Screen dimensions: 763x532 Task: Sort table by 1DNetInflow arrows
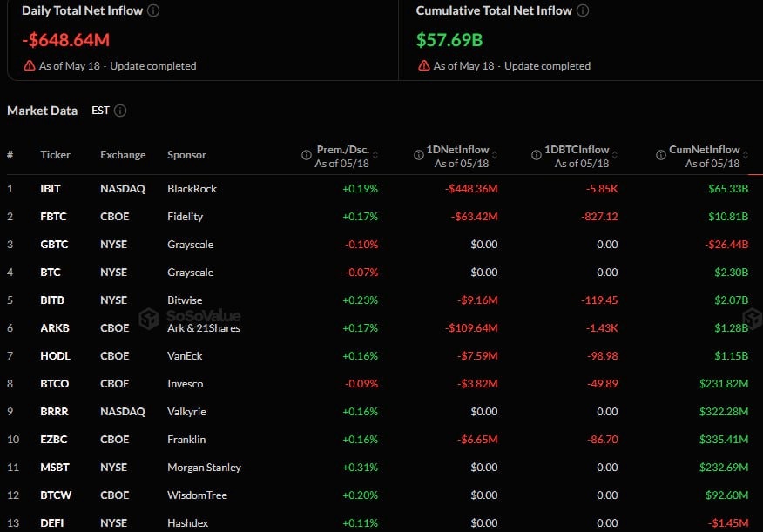click(495, 155)
